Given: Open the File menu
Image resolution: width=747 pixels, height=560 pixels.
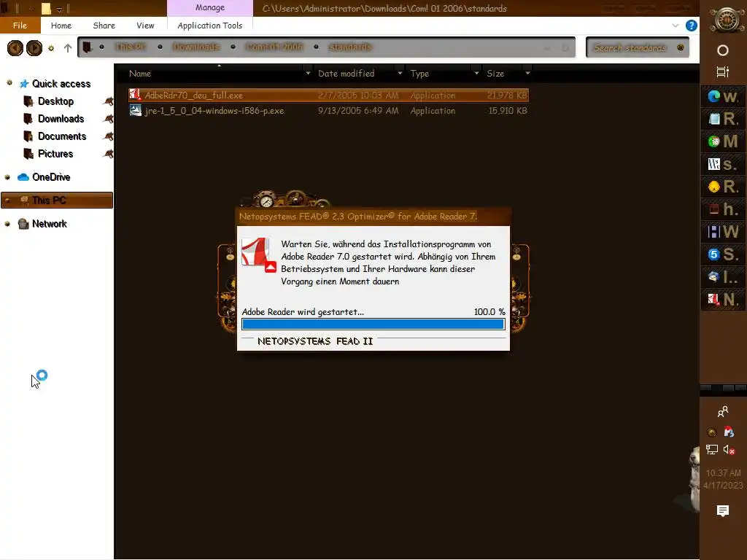Looking at the screenshot, I should [20, 26].
